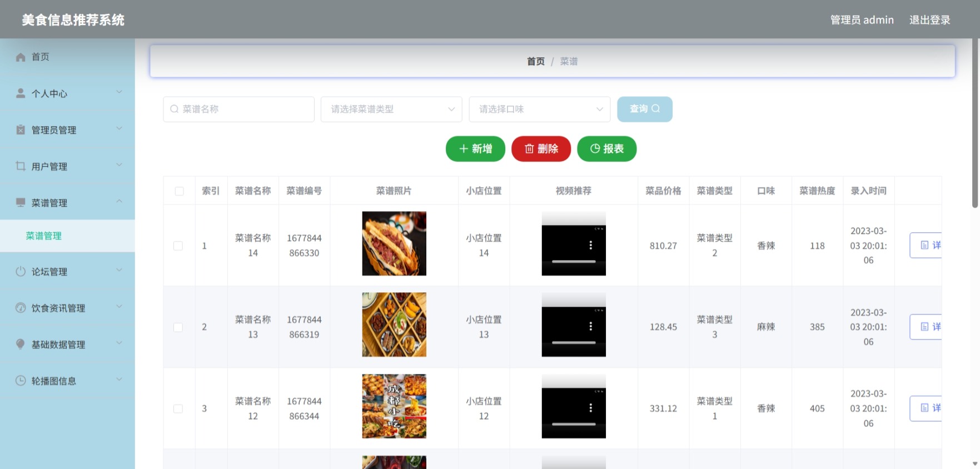Image resolution: width=980 pixels, height=469 pixels.
Task: Click video progress bar in row 菜谱名称14
Action: coord(574,261)
